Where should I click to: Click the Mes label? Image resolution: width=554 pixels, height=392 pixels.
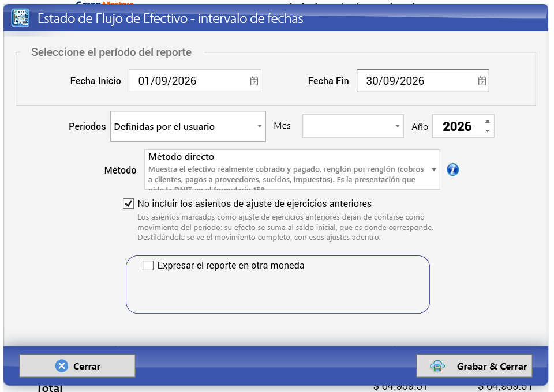282,126
